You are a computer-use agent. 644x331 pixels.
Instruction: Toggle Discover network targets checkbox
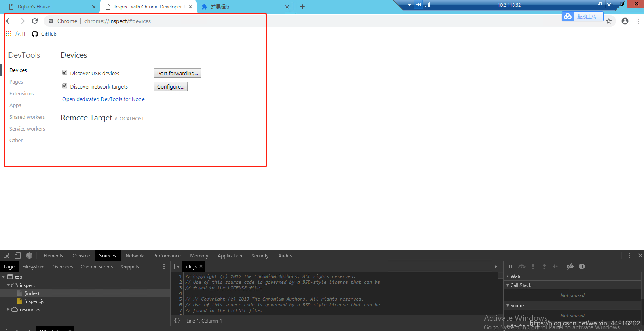pos(65,86)
